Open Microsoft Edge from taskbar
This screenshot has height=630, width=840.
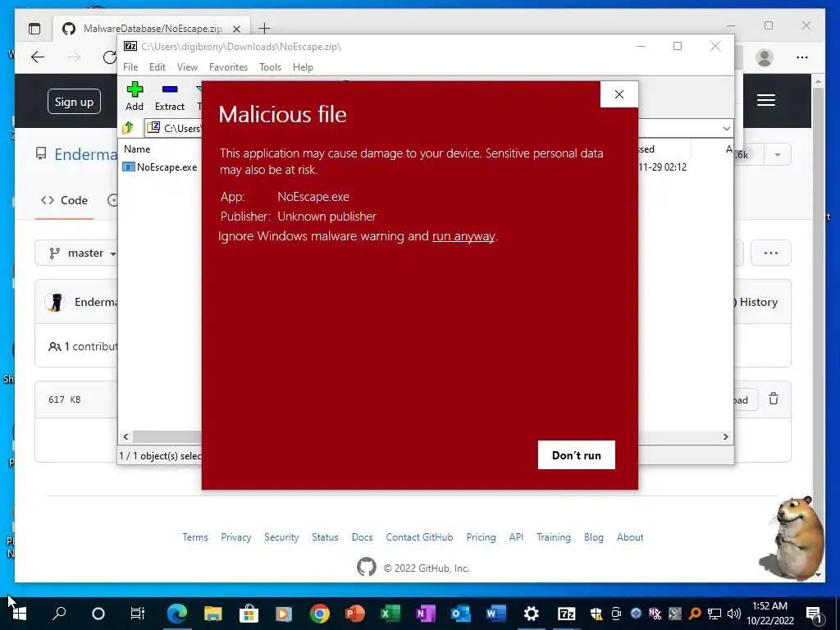tap(177, 614)
